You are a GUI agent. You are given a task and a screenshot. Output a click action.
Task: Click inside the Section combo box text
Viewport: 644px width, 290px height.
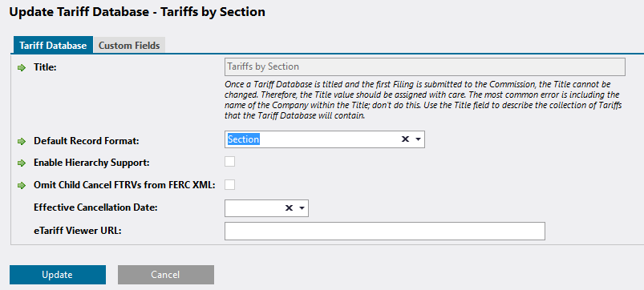[243, 139]
